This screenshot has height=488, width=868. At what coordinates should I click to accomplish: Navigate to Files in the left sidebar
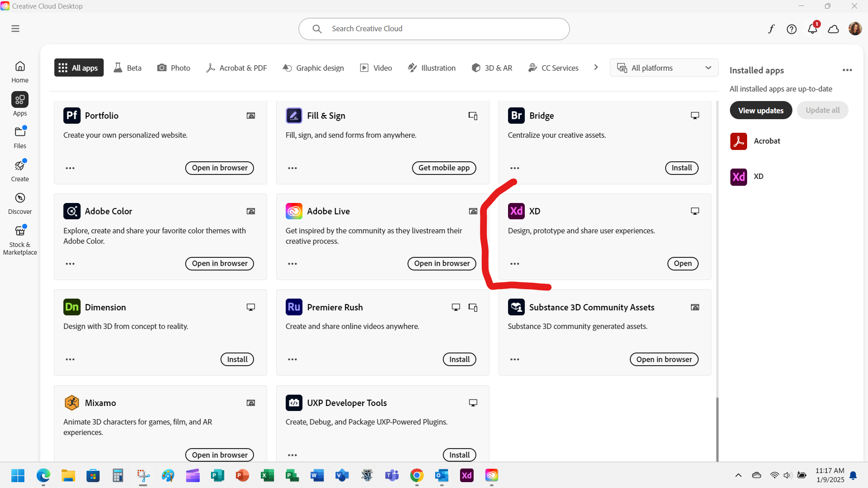pyautogui.click(x=20, y=136)
